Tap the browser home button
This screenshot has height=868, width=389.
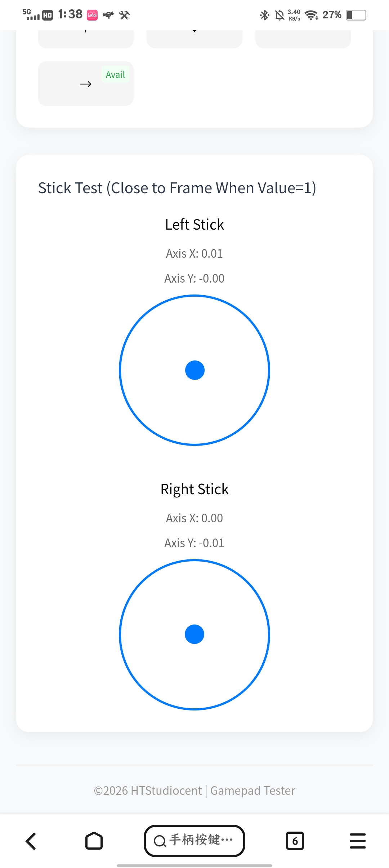coord(94,841)
